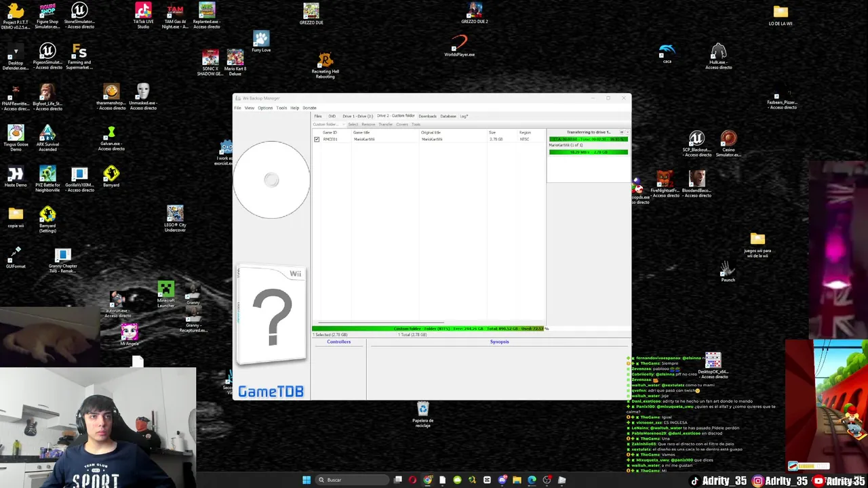
Task: Select the Project P.I.T.T DEMO desktop icon
Action: coord(16,15)
